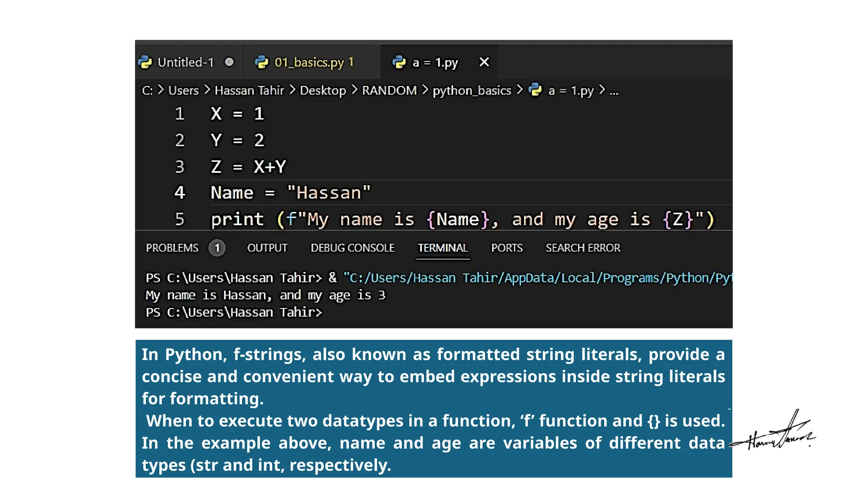Open the OUTPUT panel tab
Screen dimensions: 868x488
coord(267,248)
